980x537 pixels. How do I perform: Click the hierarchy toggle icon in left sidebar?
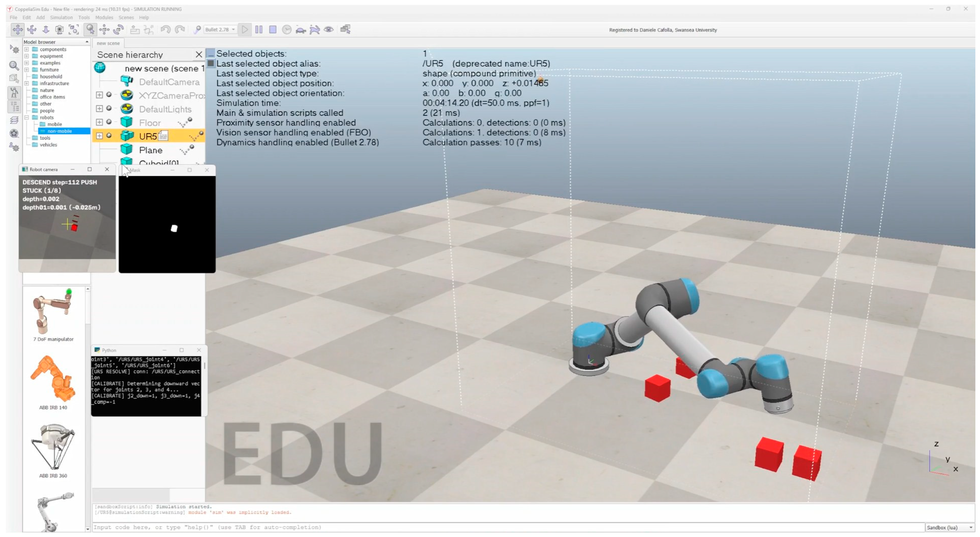(14, 106)
